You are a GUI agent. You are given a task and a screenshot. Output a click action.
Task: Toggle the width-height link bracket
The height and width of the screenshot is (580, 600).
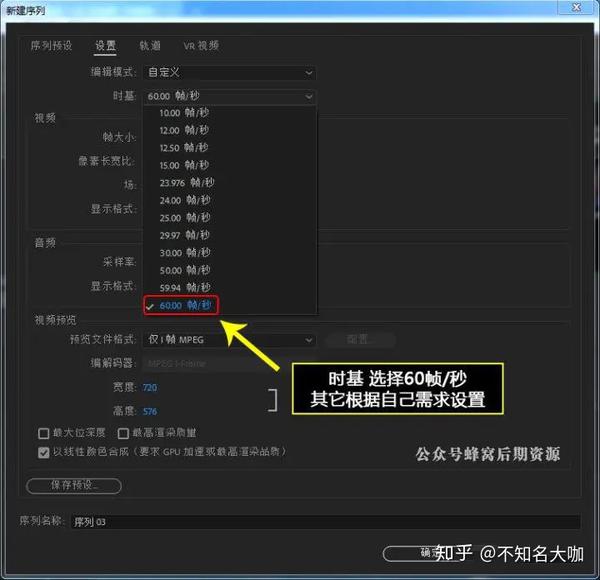point(273,400)
